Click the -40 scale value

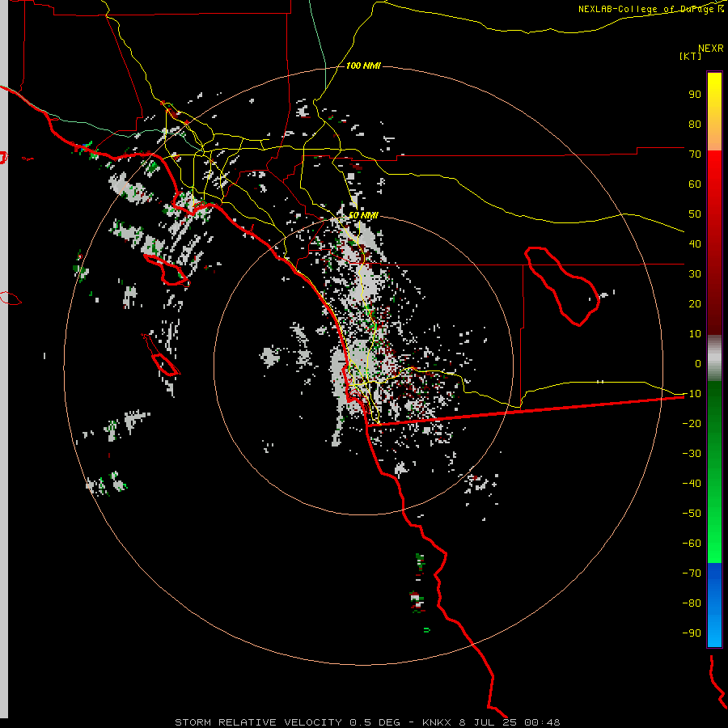[692, 484]
